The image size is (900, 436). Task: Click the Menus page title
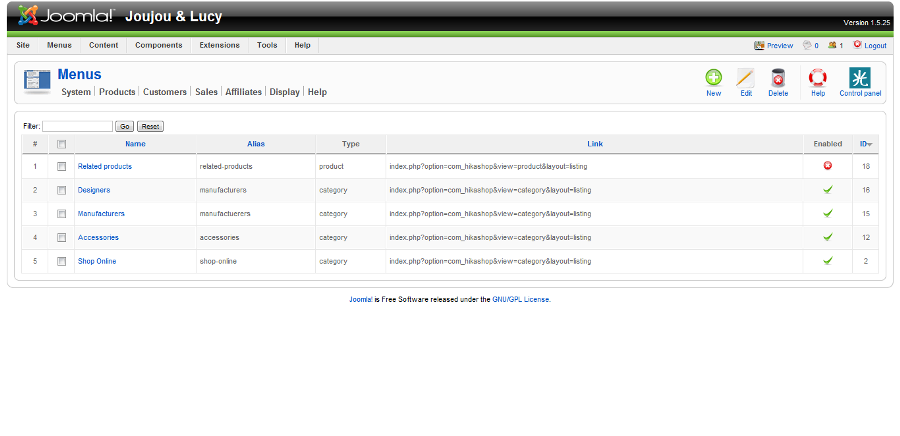click(x=79, y=75)
